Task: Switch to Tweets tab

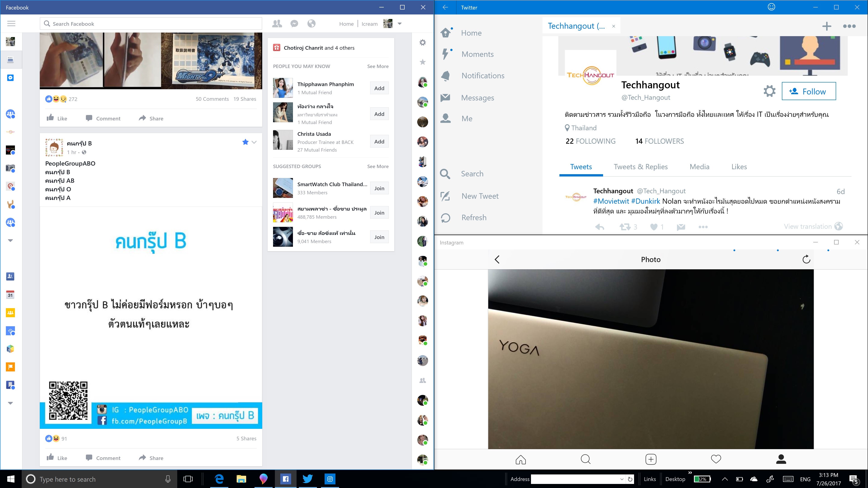Action: 581,167
